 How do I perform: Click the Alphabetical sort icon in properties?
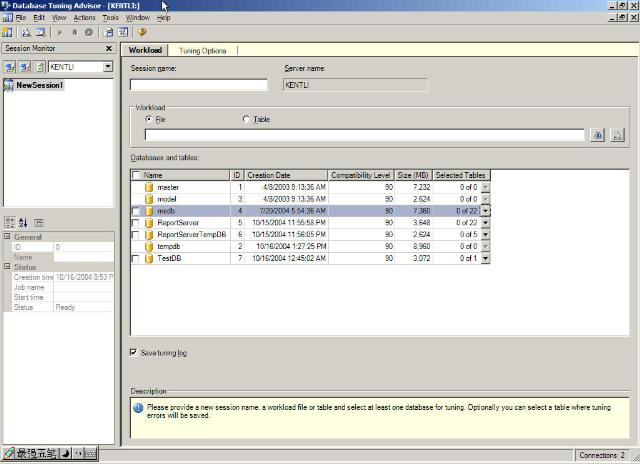coord(23,222)
